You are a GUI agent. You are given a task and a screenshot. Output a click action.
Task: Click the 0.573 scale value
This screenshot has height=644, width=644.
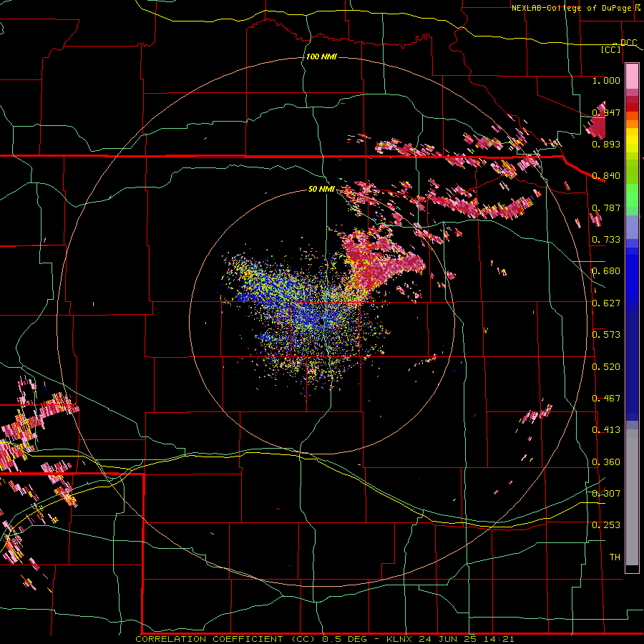pyautogui.click(x=606, y=335)
